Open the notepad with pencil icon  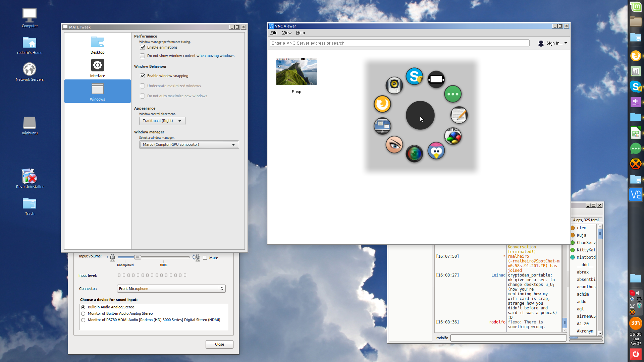tap(459, 115)
